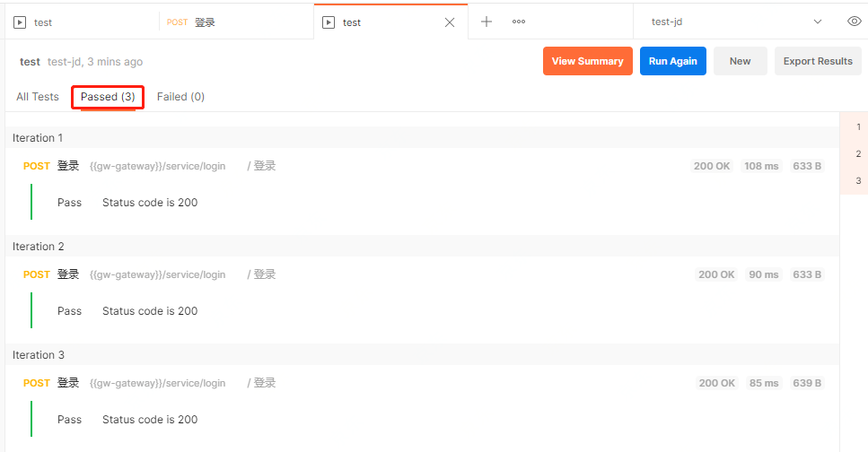Click the New button
The height and width of the screenshot is (452, 868).
[740, 61]
